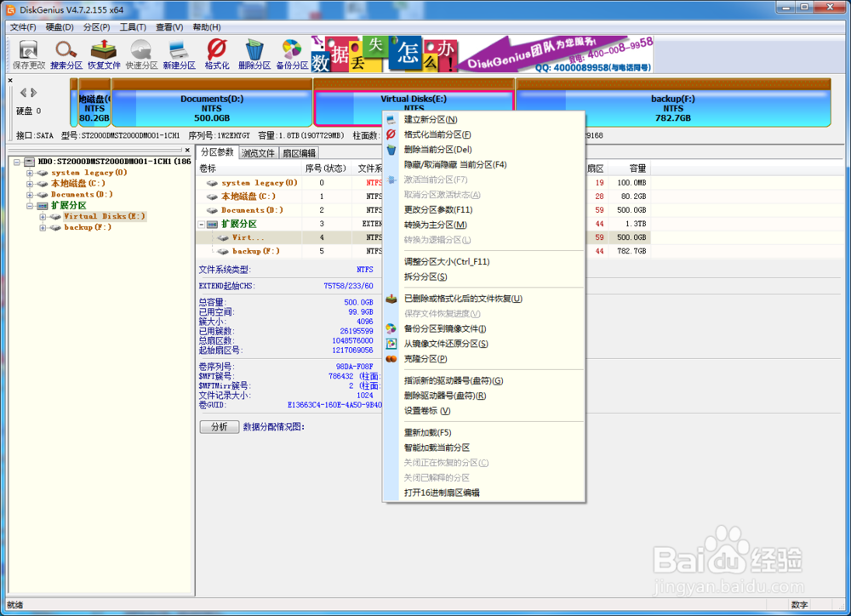Click the clone icon beside 克隆分区
This screenshot has height=616, width=851.
(391, 359)
